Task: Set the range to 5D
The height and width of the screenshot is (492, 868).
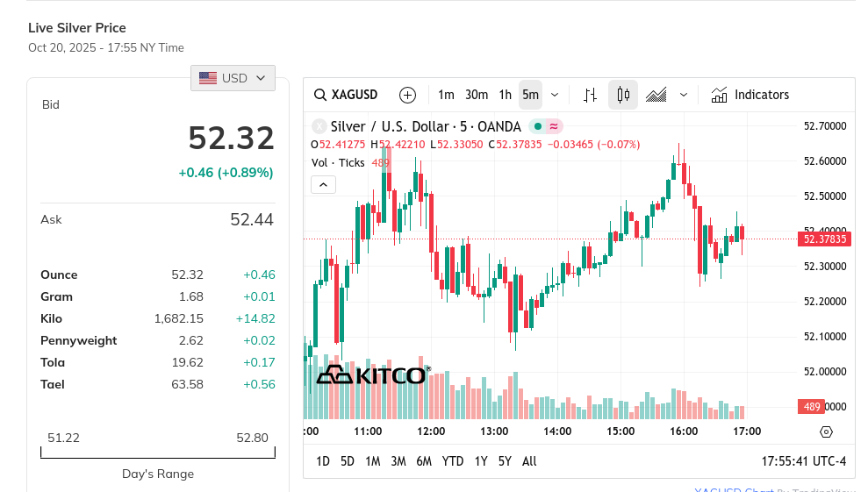Action: (347, 461)
